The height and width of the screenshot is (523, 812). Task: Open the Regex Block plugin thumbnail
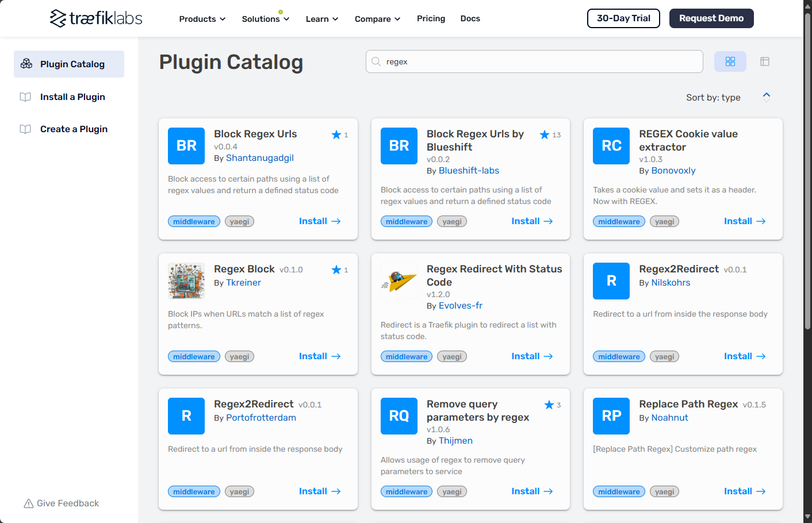186,281
